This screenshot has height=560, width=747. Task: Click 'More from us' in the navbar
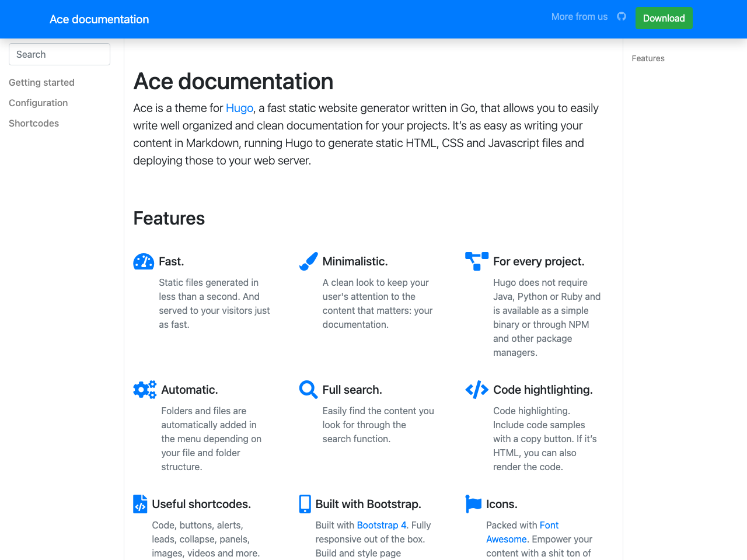point(579,16)
